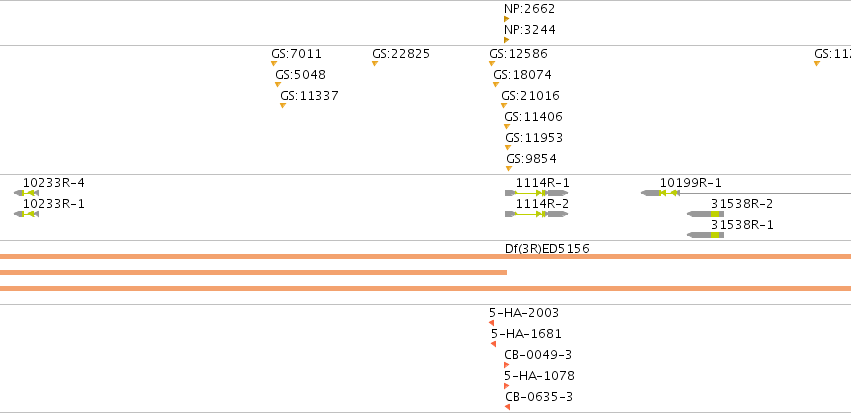851x413 pixels.
Task: Select the GS:7011 insertion marker
Action: (274, 63)
